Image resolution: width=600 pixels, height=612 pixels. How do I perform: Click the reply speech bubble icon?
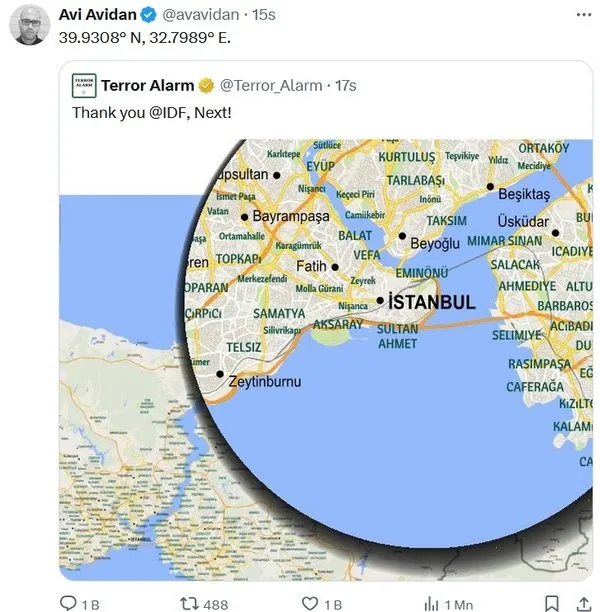pyautogui.click(x=69, y=603)
